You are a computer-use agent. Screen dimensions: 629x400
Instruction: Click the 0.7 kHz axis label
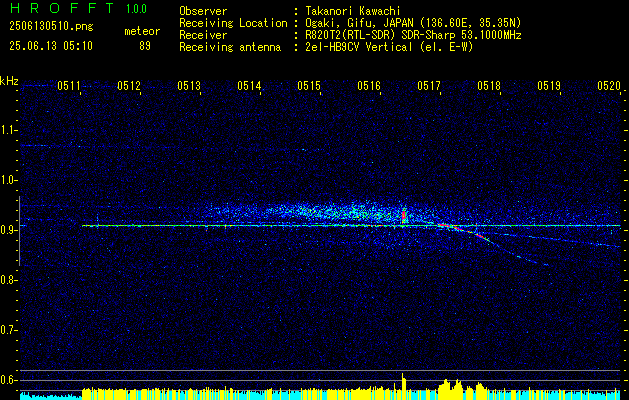click(x=8, y=330)
